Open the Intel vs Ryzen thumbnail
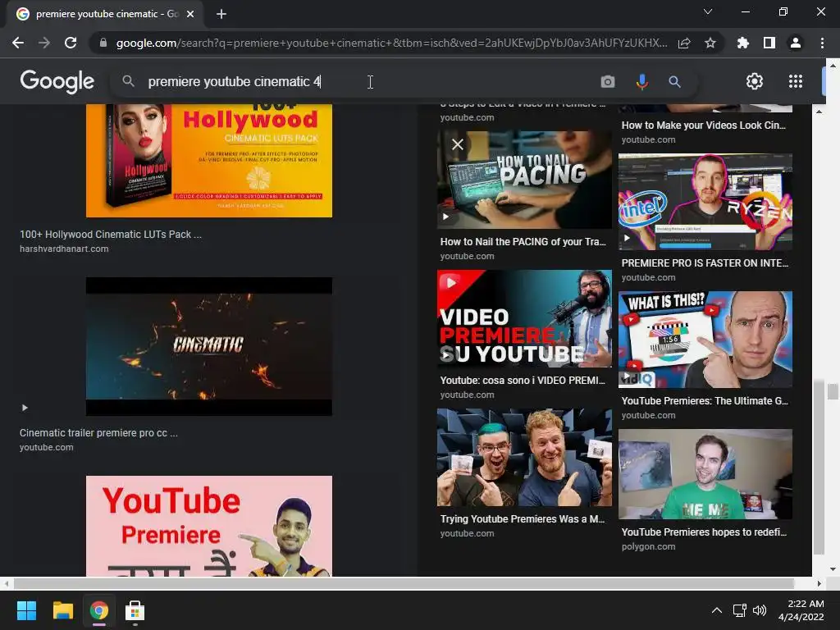The width and height of the screenshot is (840, 630). [705, 202]
